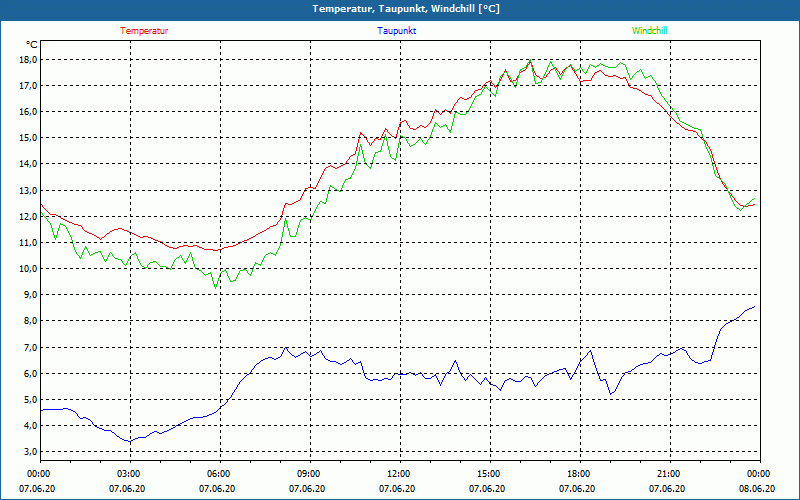Click the 13,0 y-axis value
The height and width of the screenshot is (500, 800).
(x=29, y=191)
